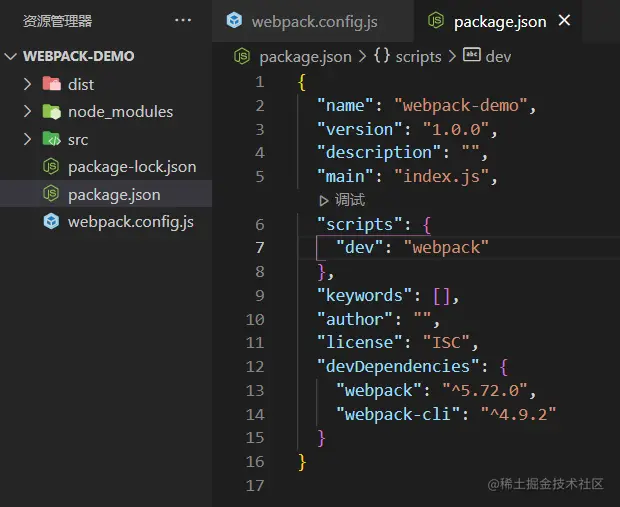Click the src code folder icon

pyautogui.click(x=51, y=139)
